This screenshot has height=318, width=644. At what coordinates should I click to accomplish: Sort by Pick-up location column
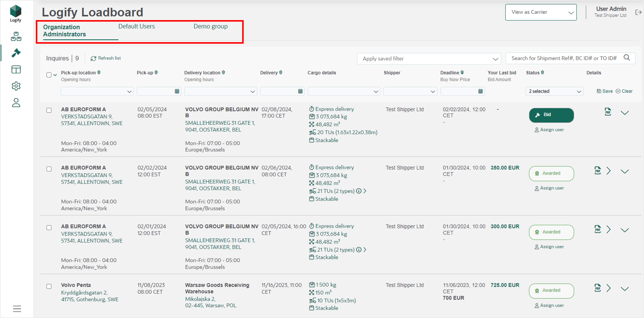tap(99, 73)
